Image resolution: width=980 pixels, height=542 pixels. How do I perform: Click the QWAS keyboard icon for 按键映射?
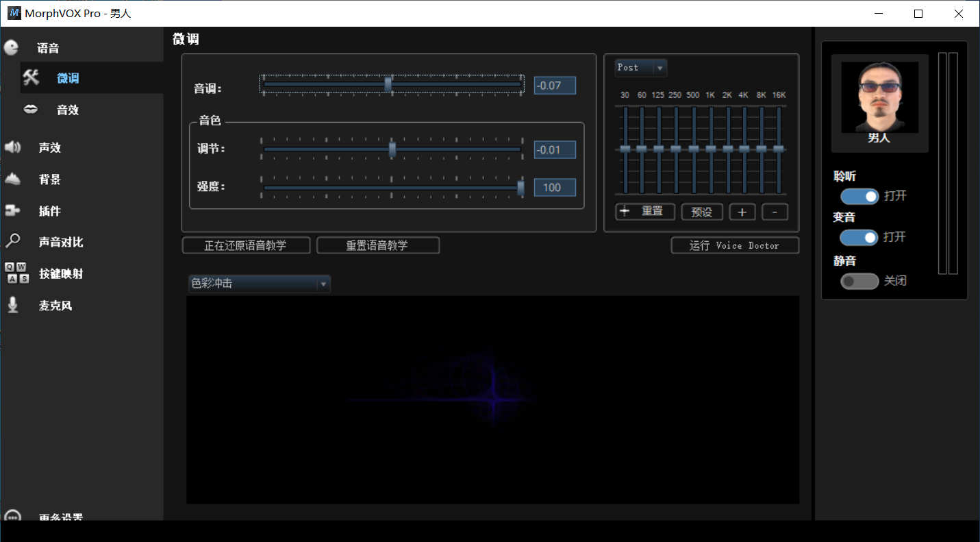[x=17, y=273]
